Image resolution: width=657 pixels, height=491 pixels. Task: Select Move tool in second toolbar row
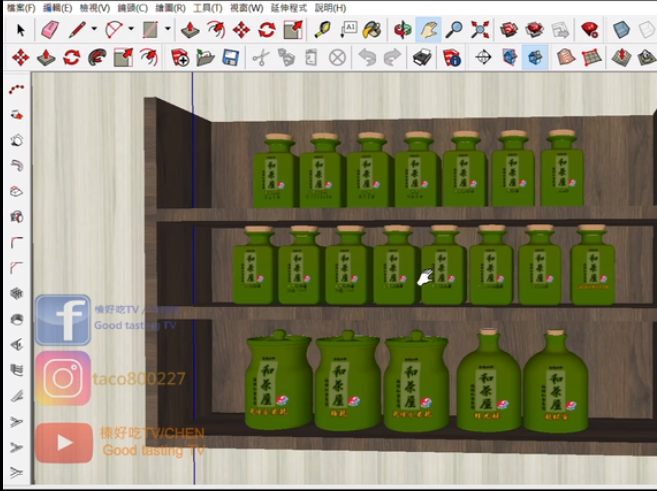click(x=21, y=57)
